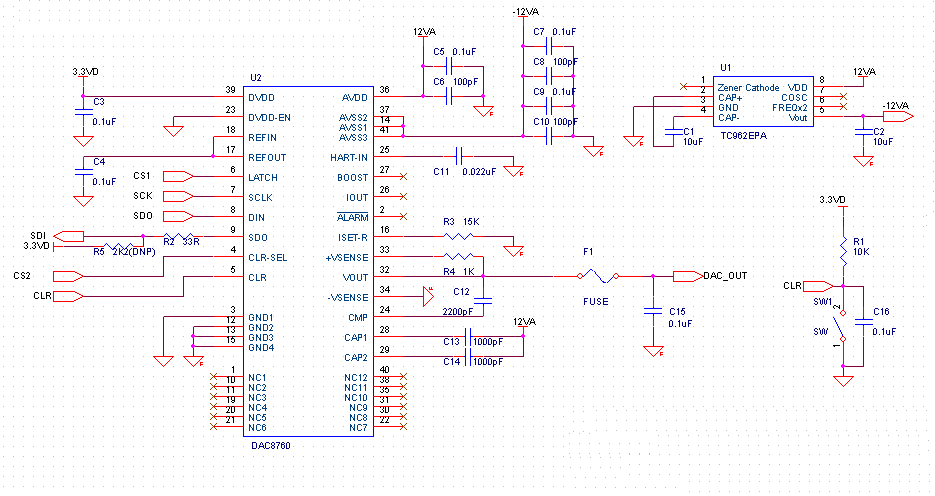The width and height of the screenshot is (935, 496).
Task: Select the CS1 input port
Action: pyautogui.click(x=178, y=176)
